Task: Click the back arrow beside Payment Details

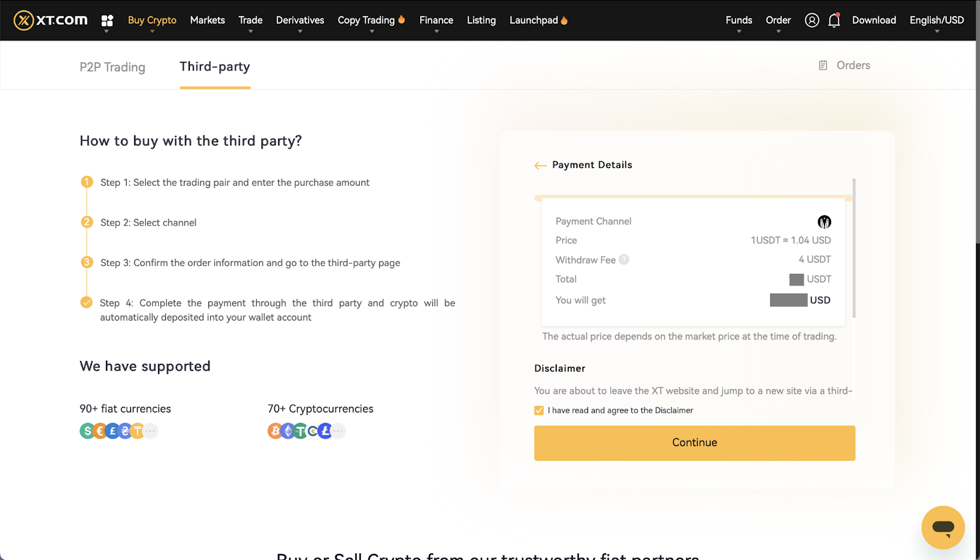Action: click(x=540, y=165)
